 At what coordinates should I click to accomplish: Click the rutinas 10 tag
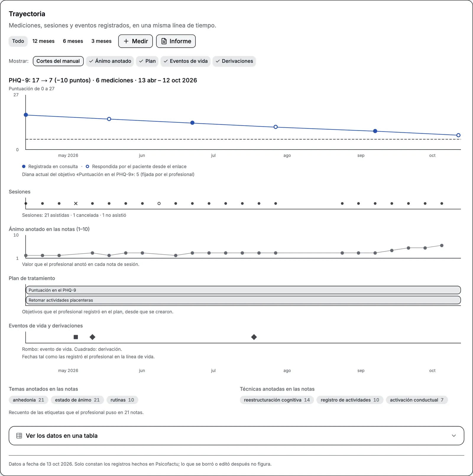pyautogui.click(x=122, y=400)
